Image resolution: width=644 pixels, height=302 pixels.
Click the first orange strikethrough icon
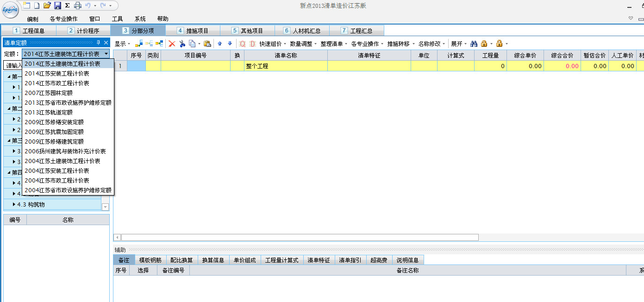[x=242, y=44]
